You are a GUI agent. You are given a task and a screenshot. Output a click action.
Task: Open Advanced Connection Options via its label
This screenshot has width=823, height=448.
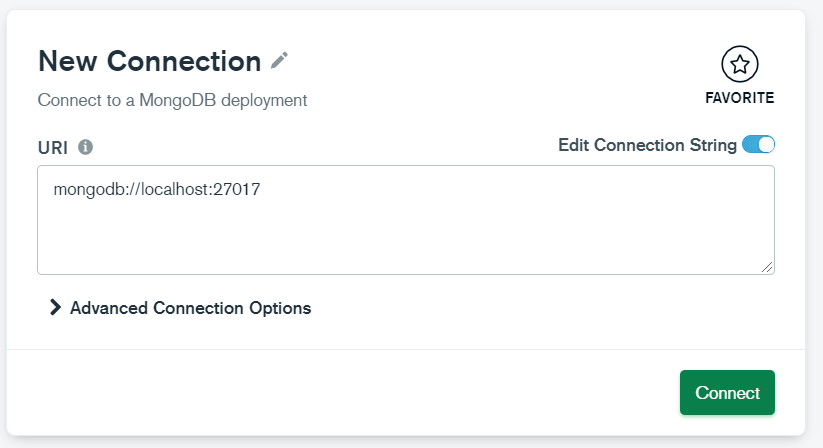190,308
